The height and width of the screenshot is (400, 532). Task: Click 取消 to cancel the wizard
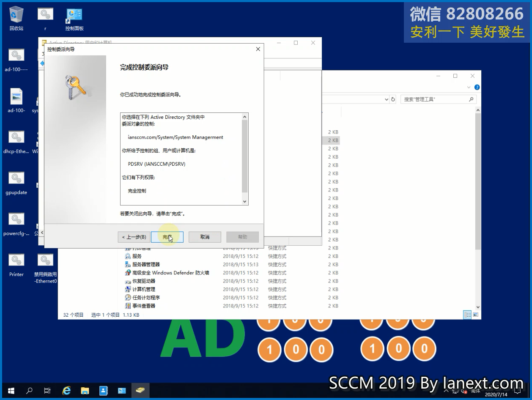pos(205,237)
